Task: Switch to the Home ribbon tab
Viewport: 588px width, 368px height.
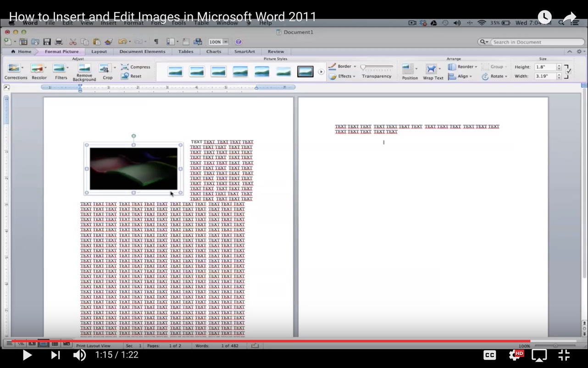Action: [x=21, y=51]
